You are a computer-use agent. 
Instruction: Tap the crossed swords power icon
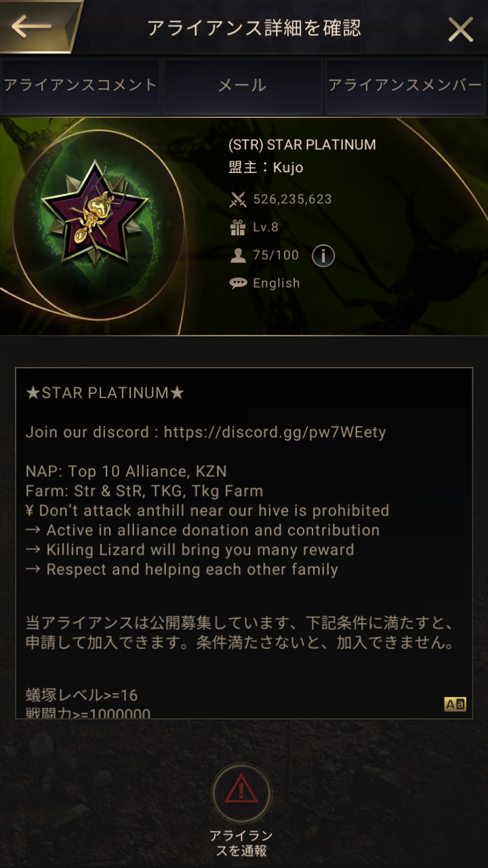click(x=238, y=199)
